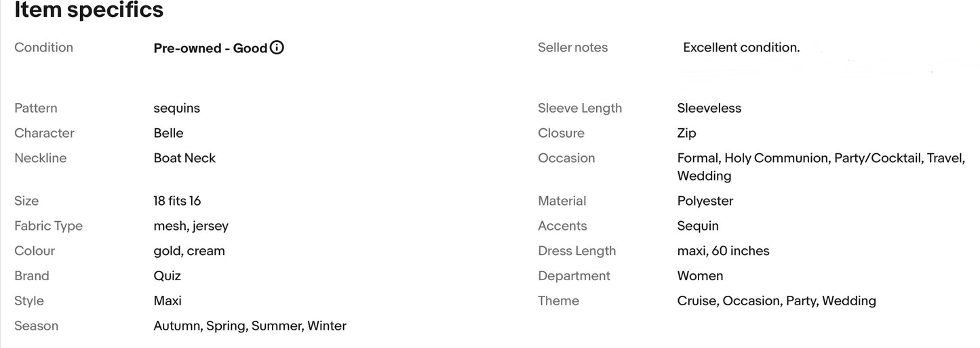The image size is (980, 348).
Task: Click the Size value 18 fits 16
Action: [177, 201]
